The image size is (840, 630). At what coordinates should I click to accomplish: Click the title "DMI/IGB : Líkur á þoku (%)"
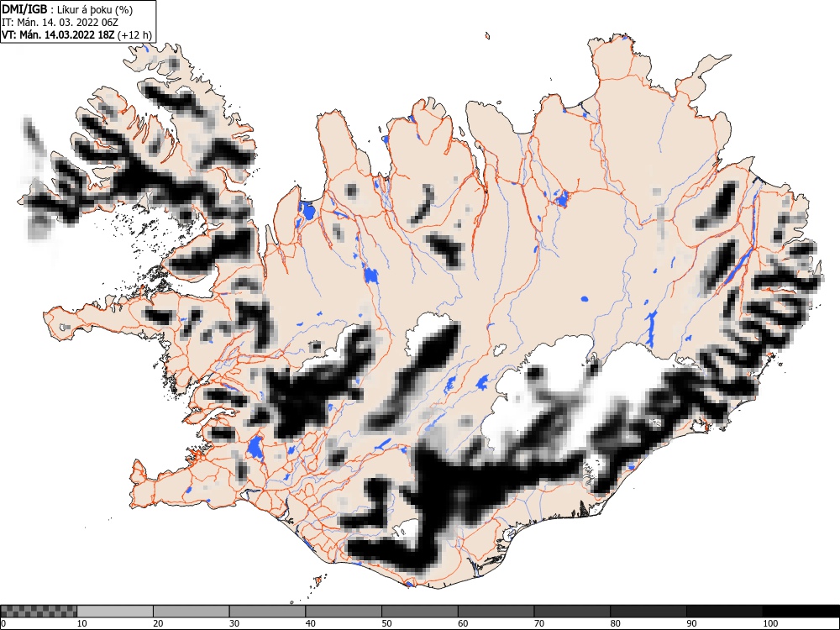(x=67, y=9)
